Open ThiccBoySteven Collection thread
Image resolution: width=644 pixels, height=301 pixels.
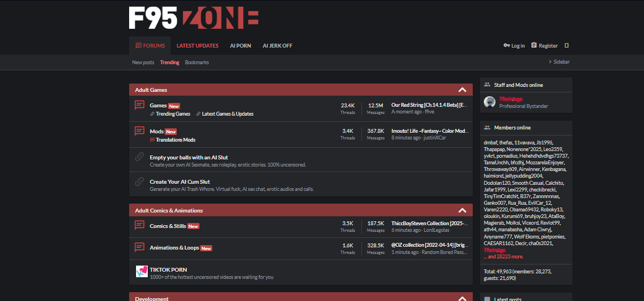[429, 224]
